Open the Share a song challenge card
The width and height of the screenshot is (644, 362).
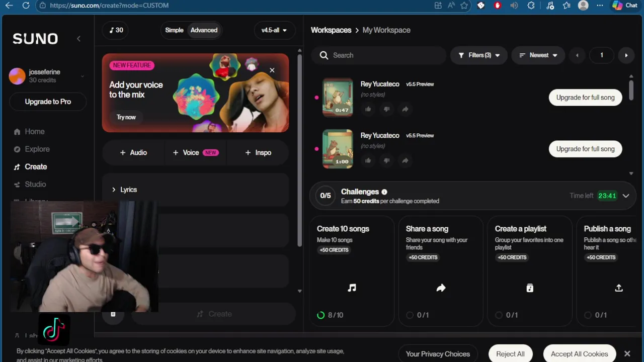[441, 271]
